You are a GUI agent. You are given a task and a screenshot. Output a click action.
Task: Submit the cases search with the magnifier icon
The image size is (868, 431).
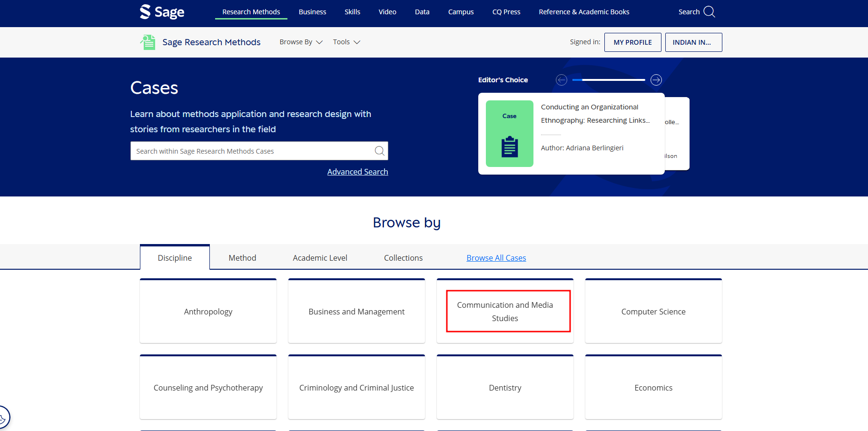tap(379, 151)
